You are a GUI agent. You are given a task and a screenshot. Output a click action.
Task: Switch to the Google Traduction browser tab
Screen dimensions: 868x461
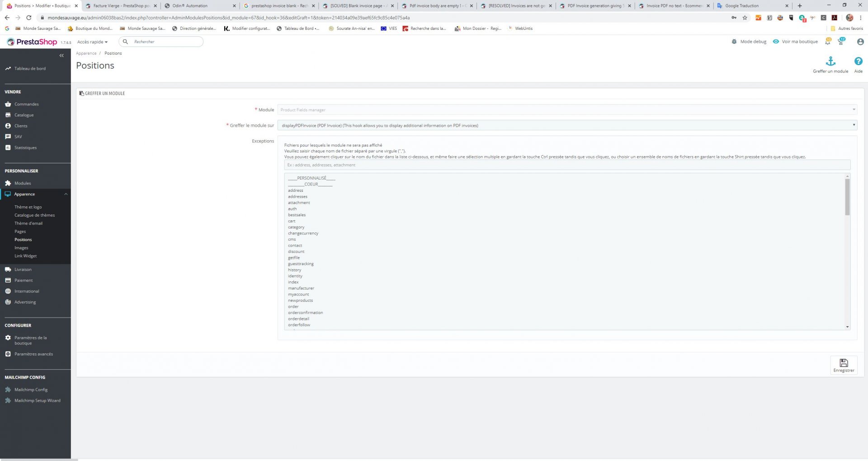coord(752,6)
